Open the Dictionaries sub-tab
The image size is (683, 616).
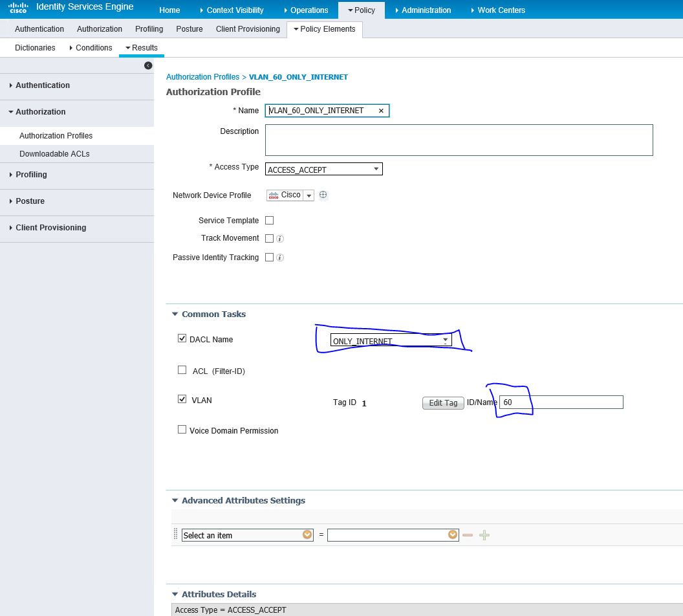point(35,48)
